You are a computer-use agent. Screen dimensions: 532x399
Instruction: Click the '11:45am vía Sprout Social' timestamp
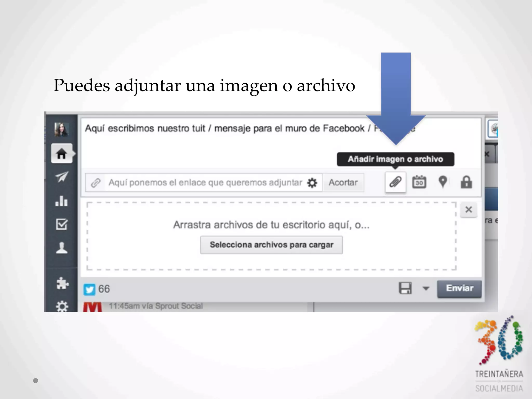(x=156, y=306)
